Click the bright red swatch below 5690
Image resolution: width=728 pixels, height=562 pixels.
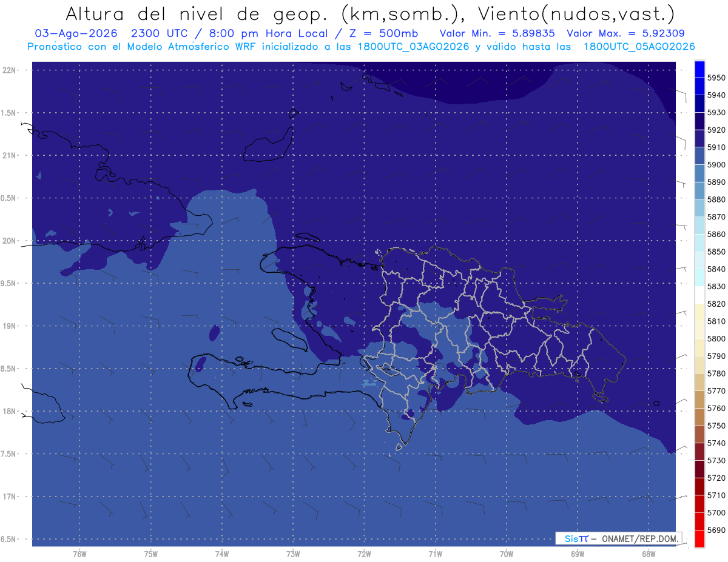pyautogui.click(x=699, y=538)
